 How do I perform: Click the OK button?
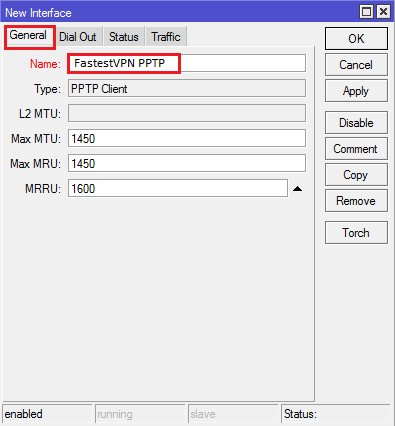(x=356, y=39)
